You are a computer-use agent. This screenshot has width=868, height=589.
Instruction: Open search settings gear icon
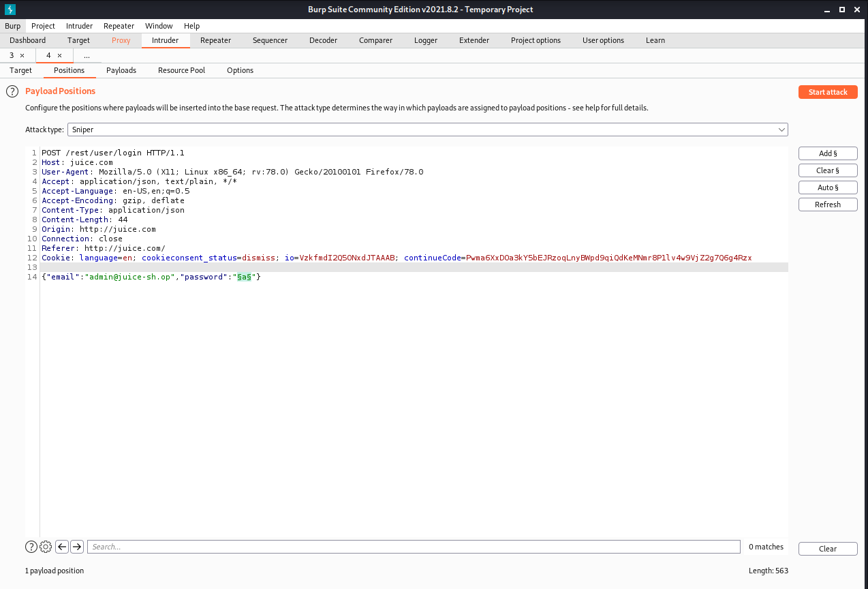tap(46, 547)
